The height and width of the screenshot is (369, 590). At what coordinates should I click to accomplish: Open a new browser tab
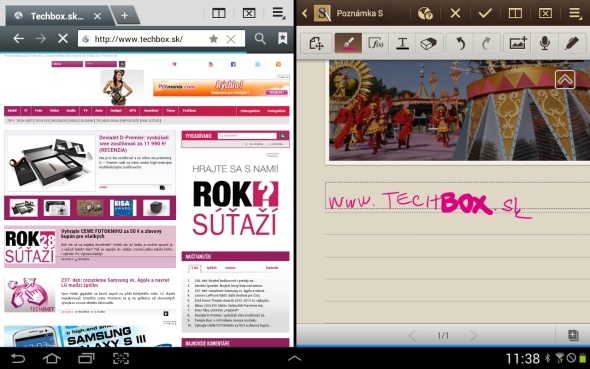(125, 15)
